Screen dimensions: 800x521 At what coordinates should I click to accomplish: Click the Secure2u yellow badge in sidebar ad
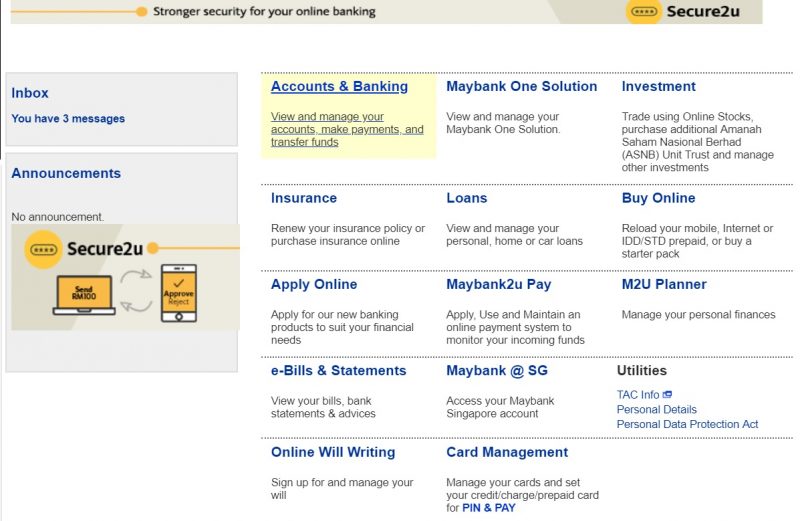pyautogui.click(x=43, y=250)
